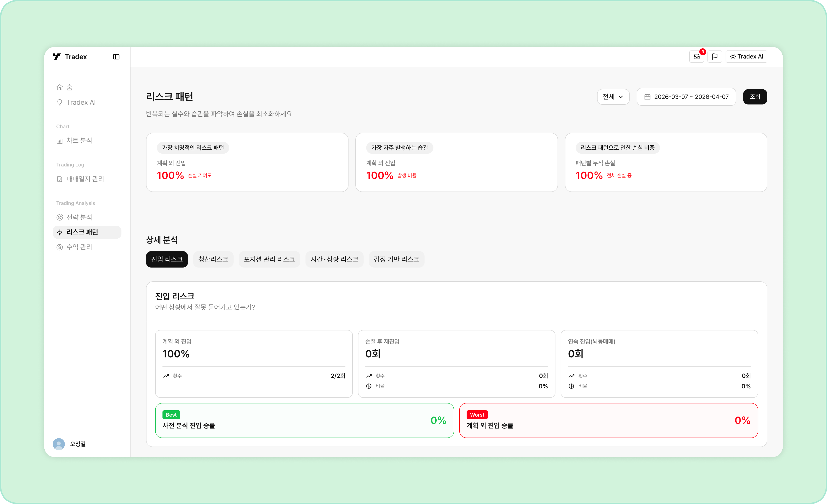Viewport: 827px width, 504px height.
Task: Click the home icon in sidebar
Action: [60, 87]
